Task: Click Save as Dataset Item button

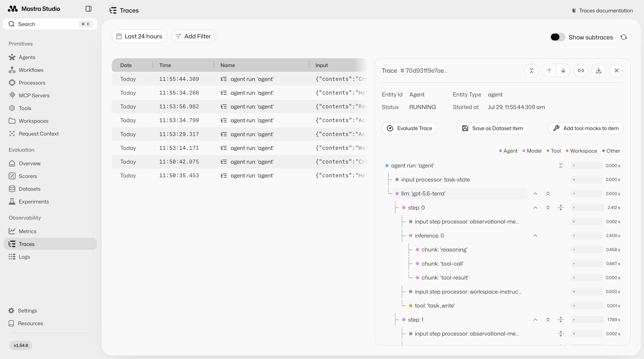Action: point(493,128)
